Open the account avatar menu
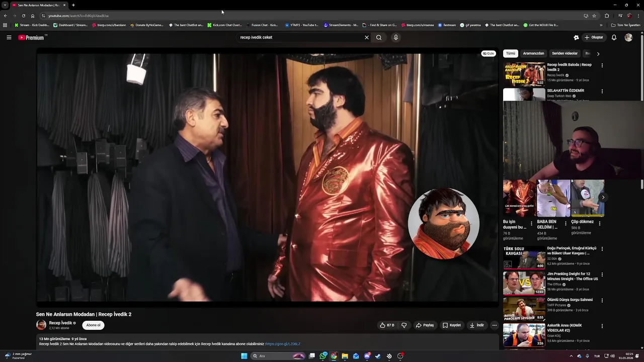Screen dimensions: 644x362 628,37
